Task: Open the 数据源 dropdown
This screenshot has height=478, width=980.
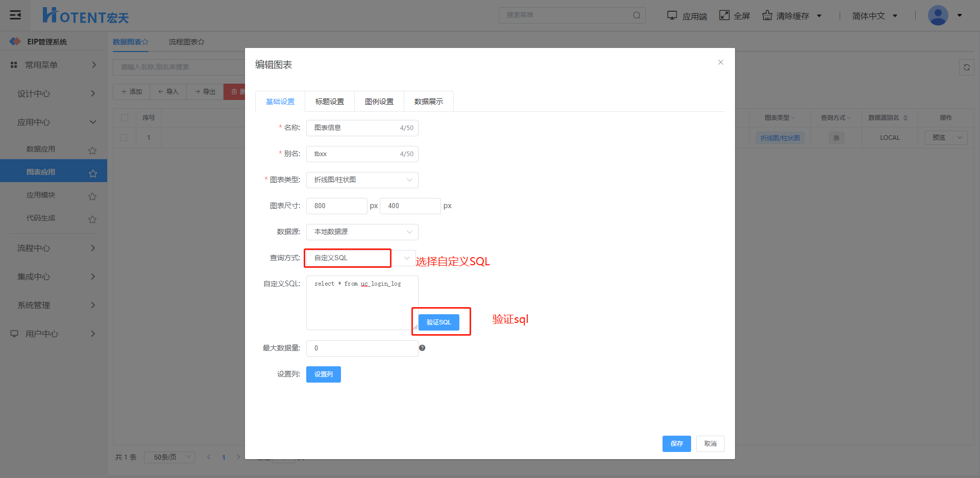Action: [362, 232]
